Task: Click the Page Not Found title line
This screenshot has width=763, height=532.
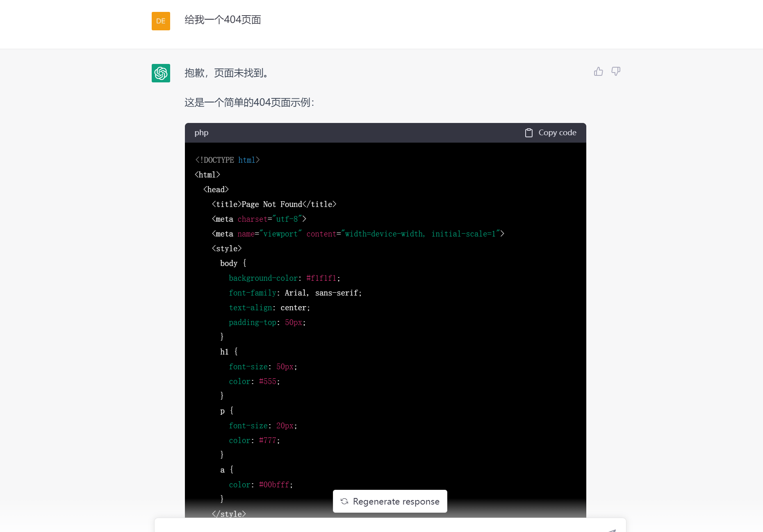Action: [x=274, y=204]
